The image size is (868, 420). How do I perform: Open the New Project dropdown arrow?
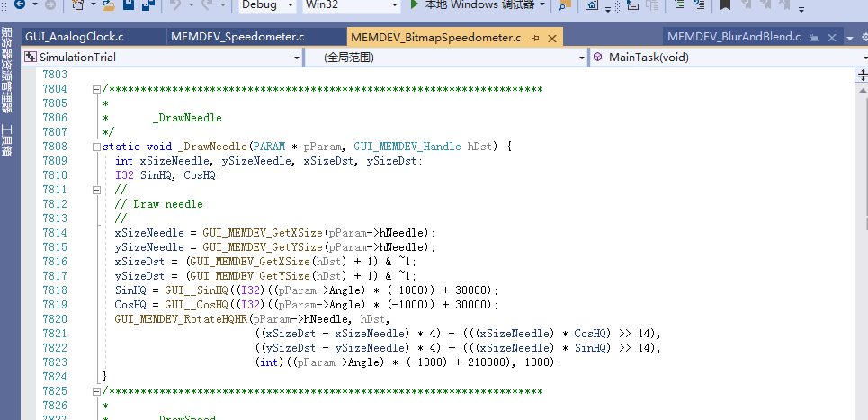coord(93,4)
